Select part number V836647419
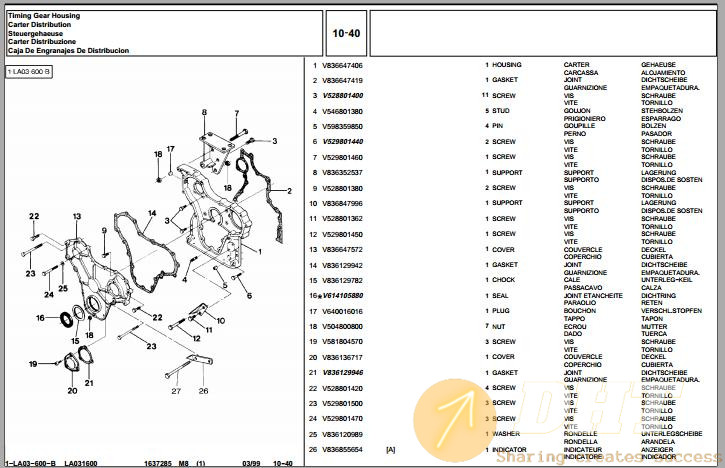The width and height of the screenshot is (725, 468). (342, 80)
